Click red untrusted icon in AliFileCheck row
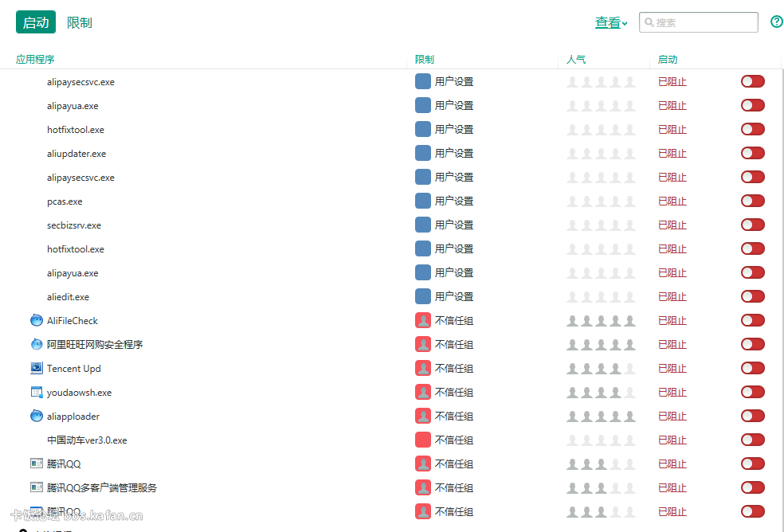784x532 pixels. [423, 320]
